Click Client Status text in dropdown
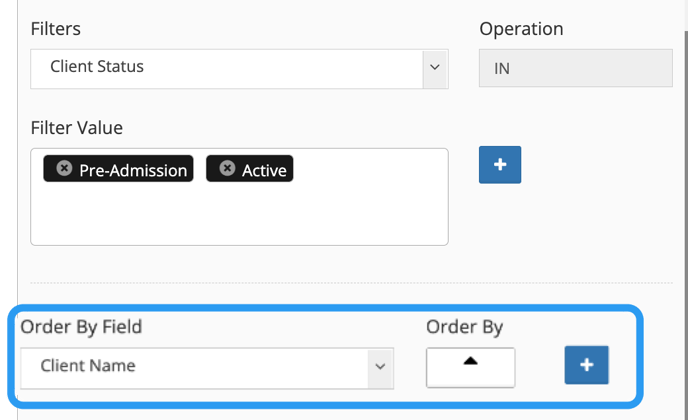The width and height of the screenshot is (688, 420). click(97, 67)
